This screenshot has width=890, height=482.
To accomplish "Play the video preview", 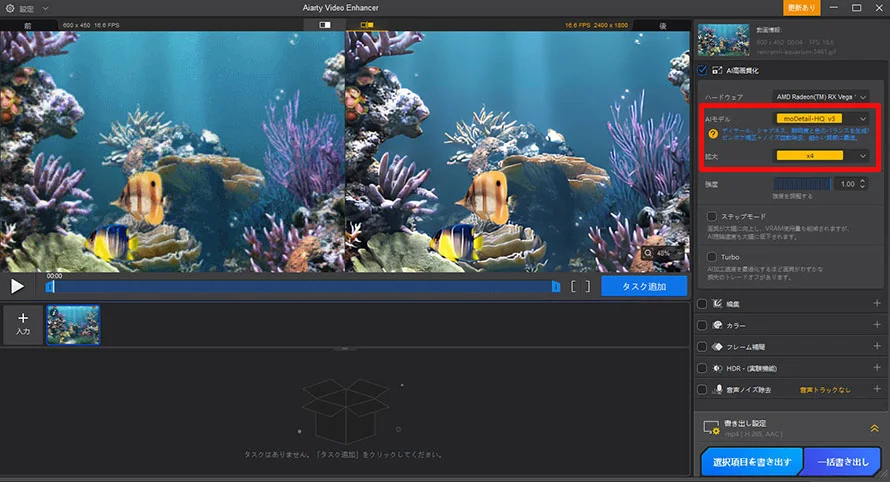I will (x=17, y=286).
